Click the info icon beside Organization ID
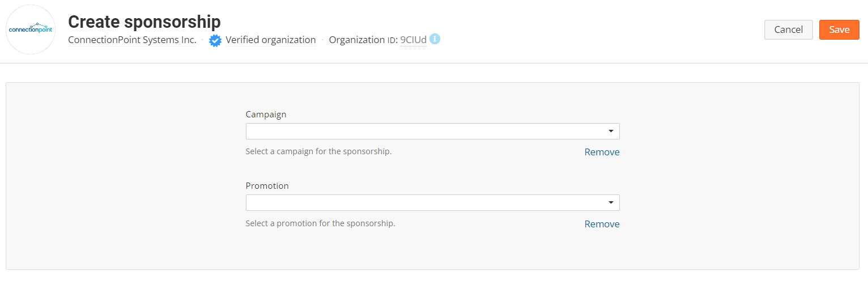Viewport: 868px width, 288px height. coord(435,39)
